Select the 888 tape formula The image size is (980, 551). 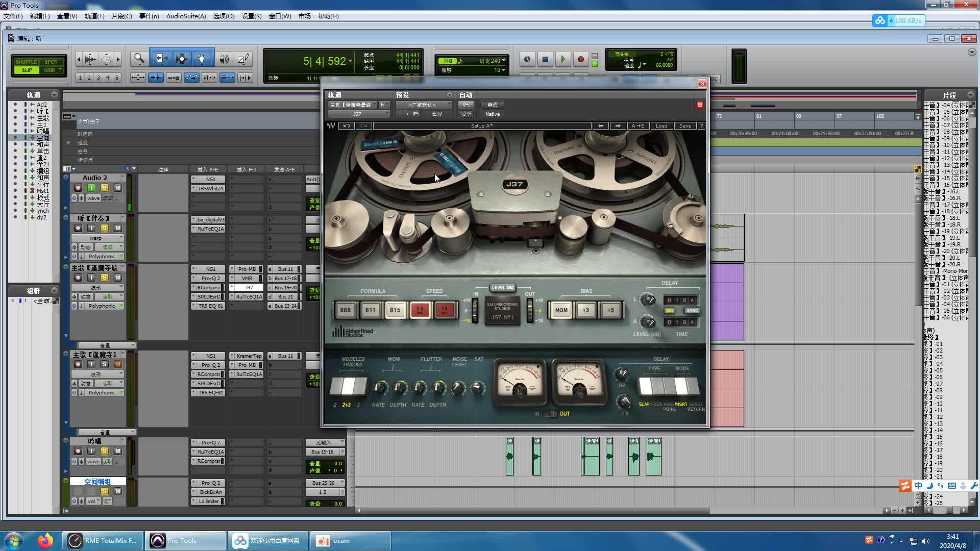coord(346,310)
